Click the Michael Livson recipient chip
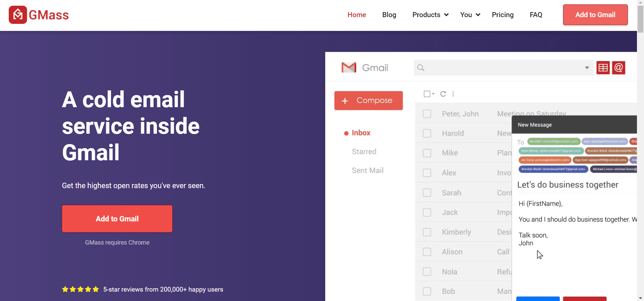The width and height of the screenshot is (644, 301). pos(613,169)
